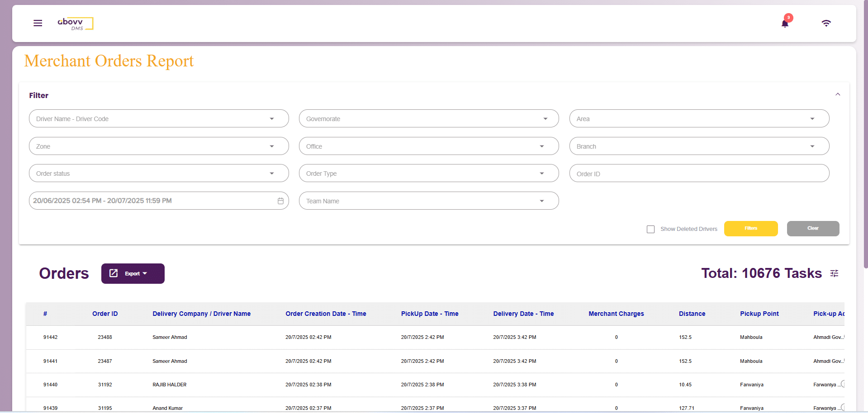Click the page vertical scrollbar
This screenshot has height=413, width=868.
tap(865, 136)
